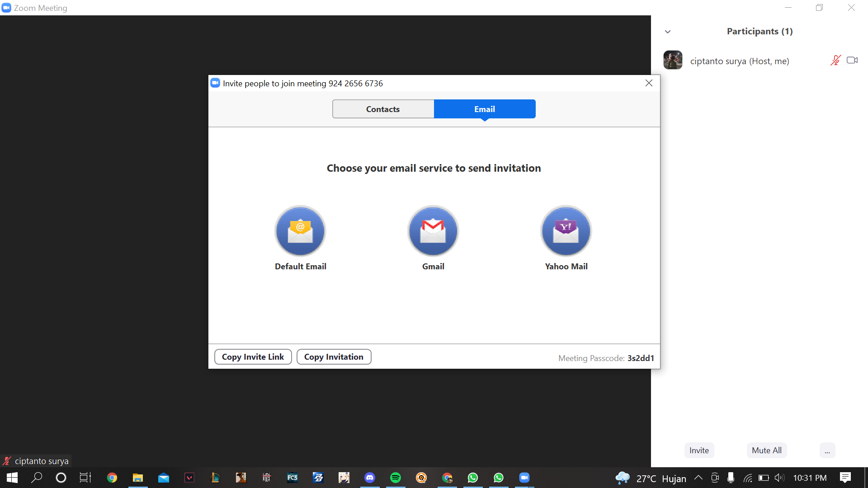Click Zoom Meeting window logo icon

6,8
